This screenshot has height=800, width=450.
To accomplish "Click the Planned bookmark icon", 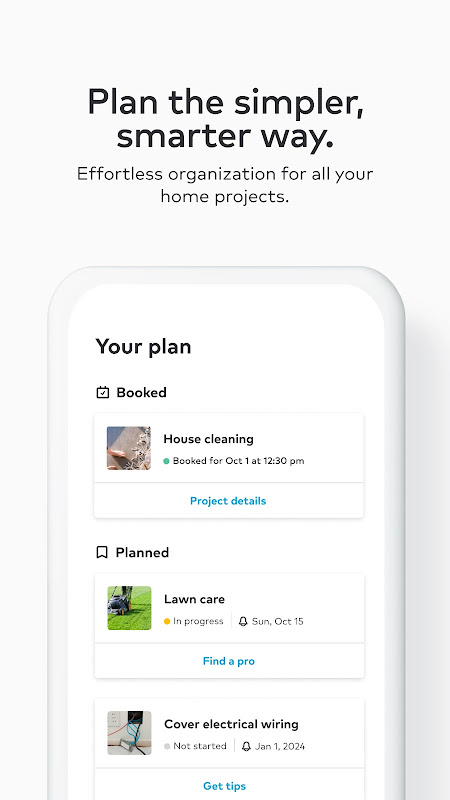I will (102, 553).
